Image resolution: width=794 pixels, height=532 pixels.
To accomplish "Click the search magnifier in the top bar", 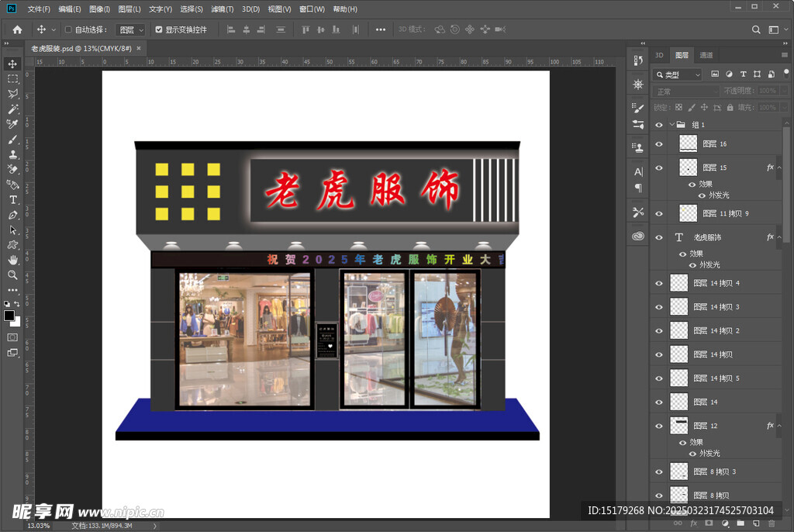I will 756,29.
